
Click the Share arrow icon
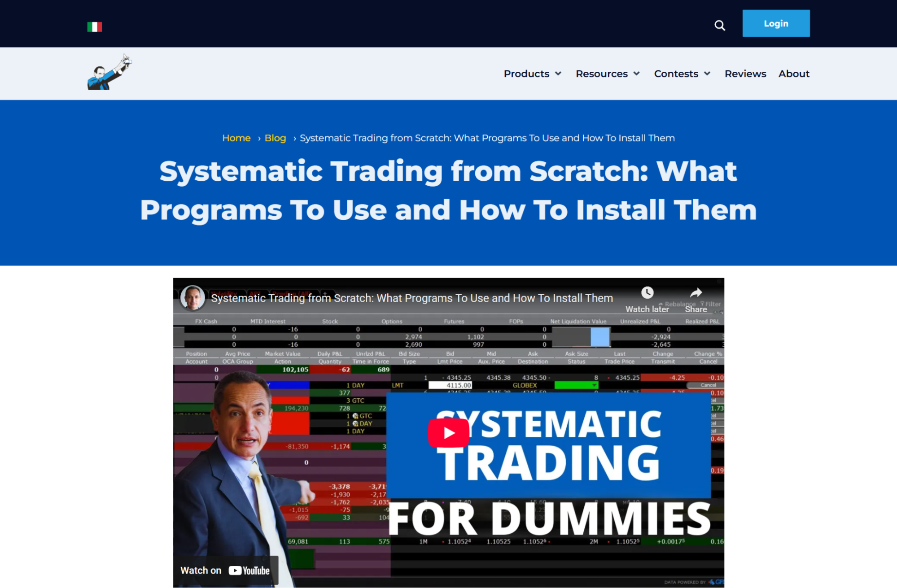tap(696, 293)
